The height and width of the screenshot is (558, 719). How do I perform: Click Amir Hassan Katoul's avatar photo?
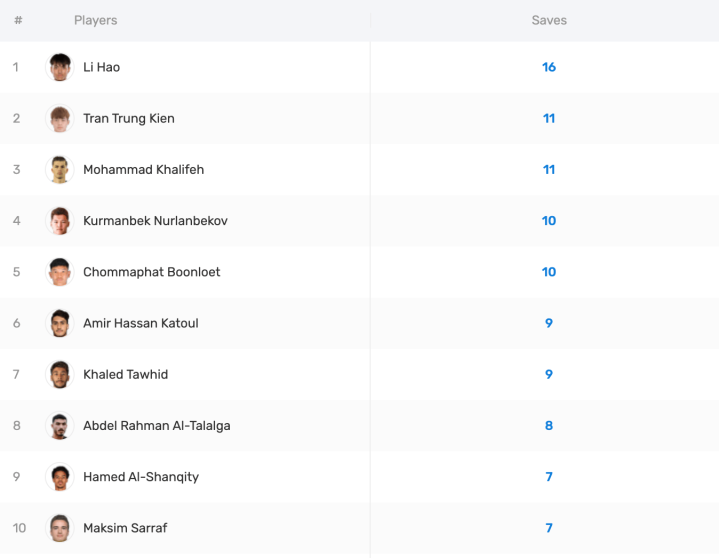pyautogui.click(x=60, y=323)
